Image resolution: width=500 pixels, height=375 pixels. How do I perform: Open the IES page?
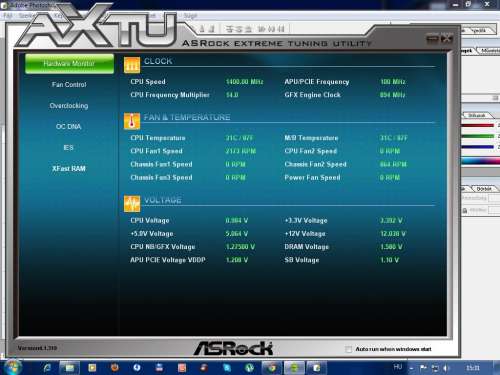coord(68,148)
